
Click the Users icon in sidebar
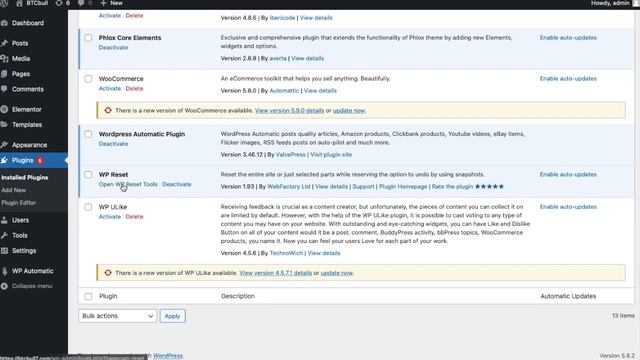coord(4,220)
